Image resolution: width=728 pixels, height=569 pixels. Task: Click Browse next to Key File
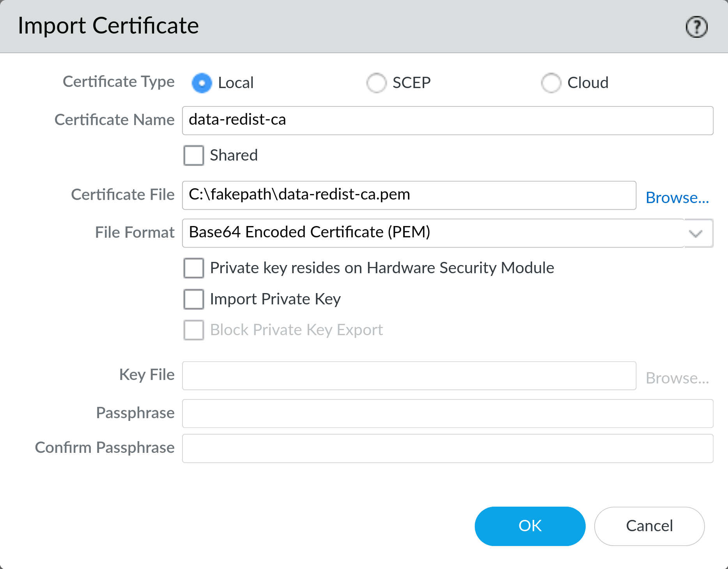click(x=677, y=378)
